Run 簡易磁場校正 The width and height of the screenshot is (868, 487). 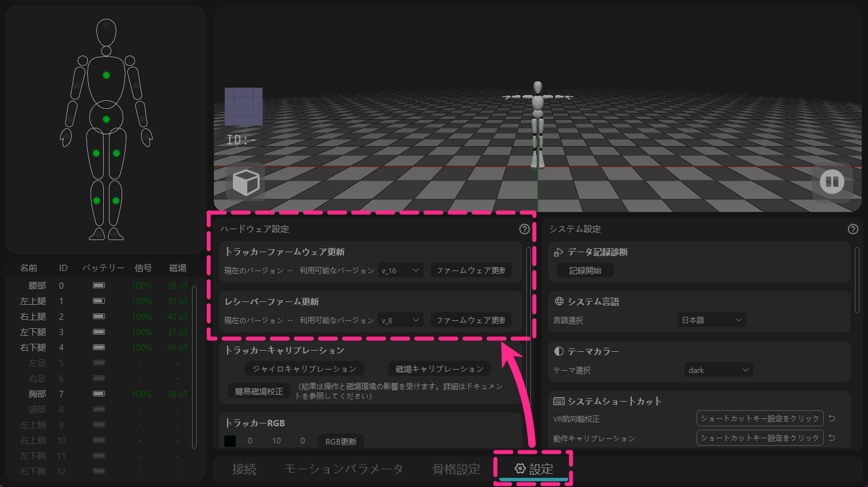pos(259,391)
